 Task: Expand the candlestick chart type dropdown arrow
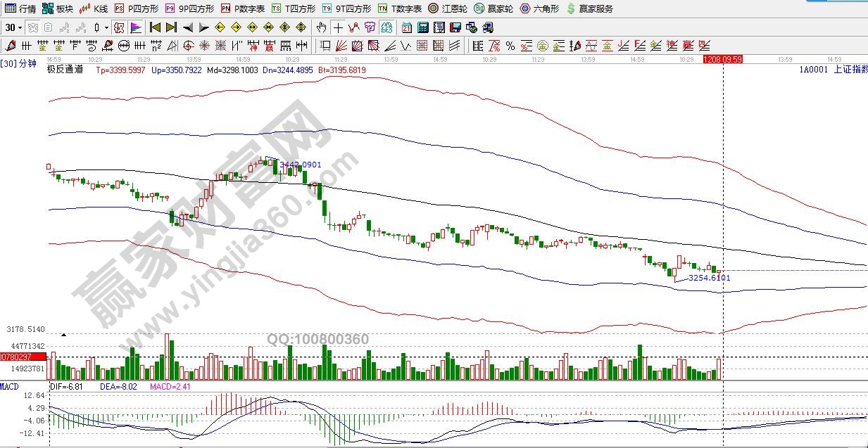click(x=106, y=27)
